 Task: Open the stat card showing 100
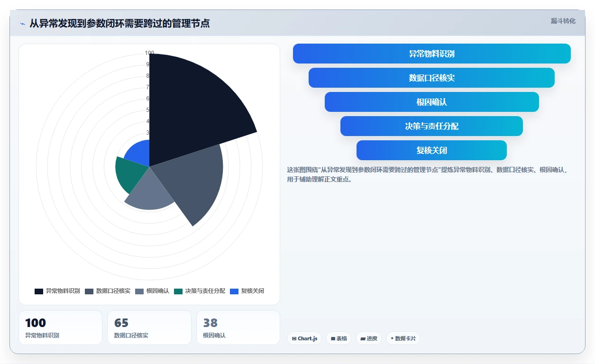pyautogui.click(x=60, y=328)
